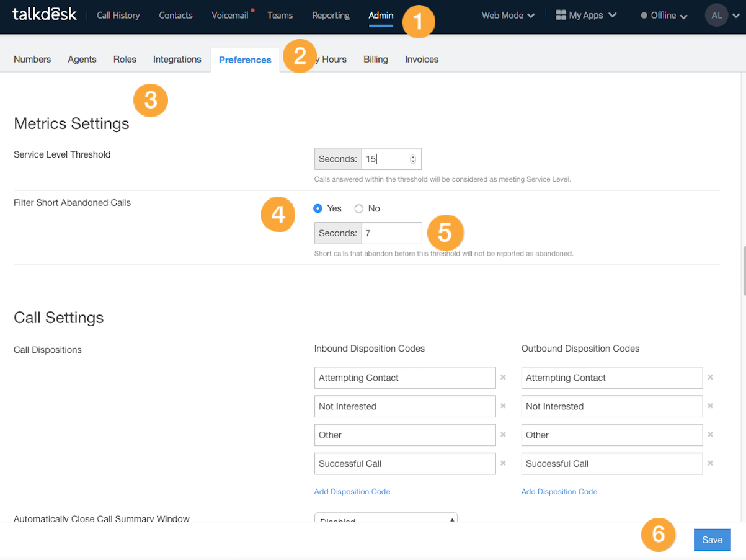Click the Save button
The width and height of the screenshot is (746, 560).
(712, 540)
